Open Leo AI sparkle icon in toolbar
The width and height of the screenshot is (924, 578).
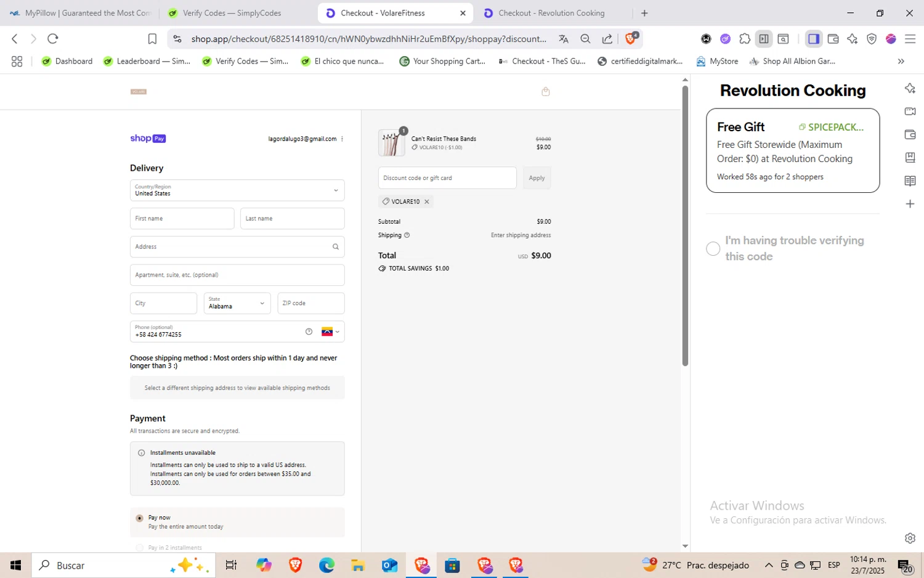tap(853, 39)
